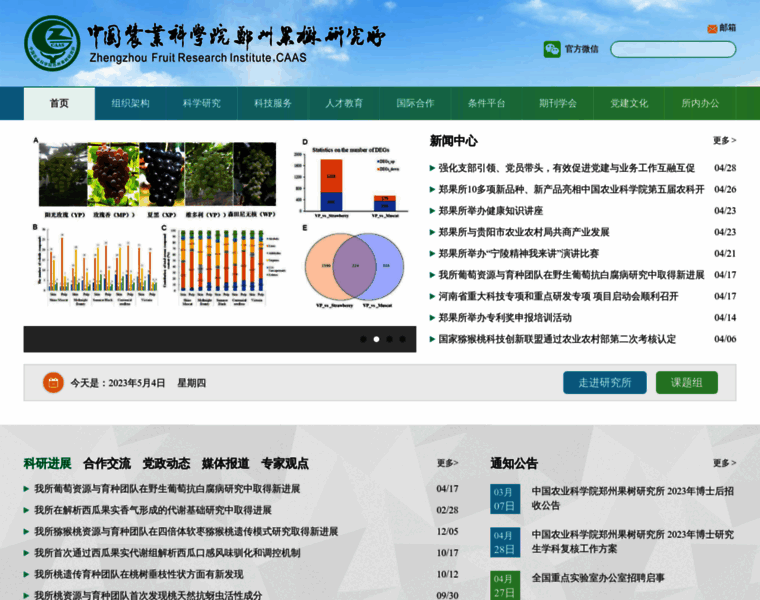
Task: Focus the search input field in header
Action: [673, 49]
